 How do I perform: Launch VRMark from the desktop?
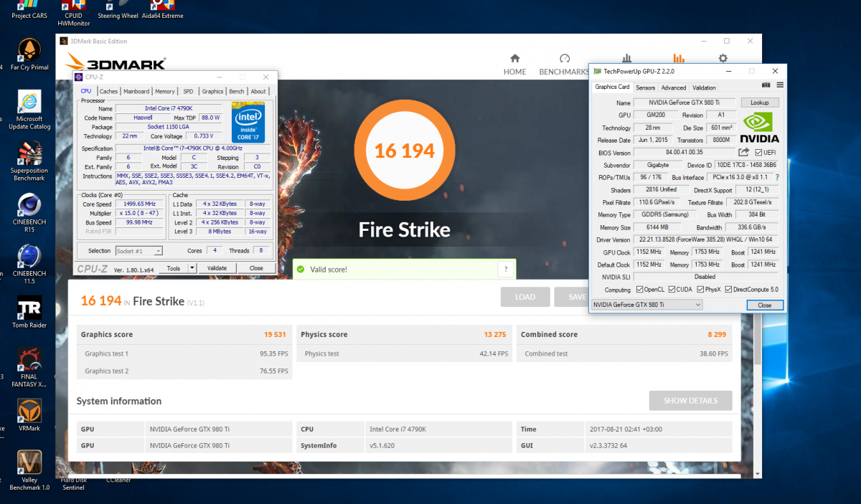[29, 415]
